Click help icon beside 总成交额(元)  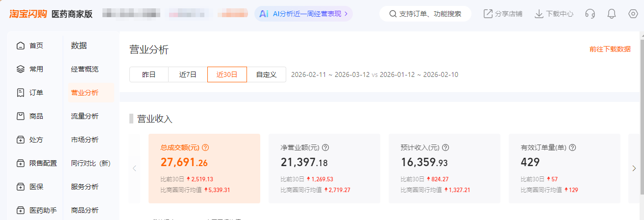[205, 147]
